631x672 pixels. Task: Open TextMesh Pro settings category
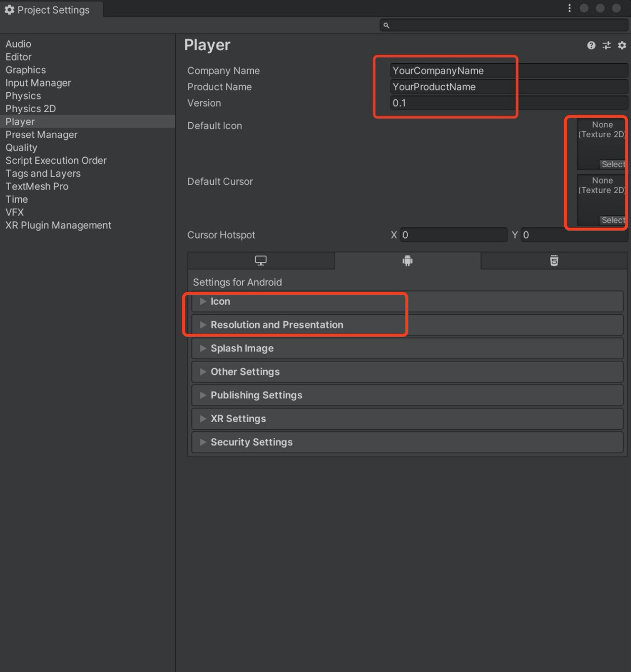coord(88,186)
